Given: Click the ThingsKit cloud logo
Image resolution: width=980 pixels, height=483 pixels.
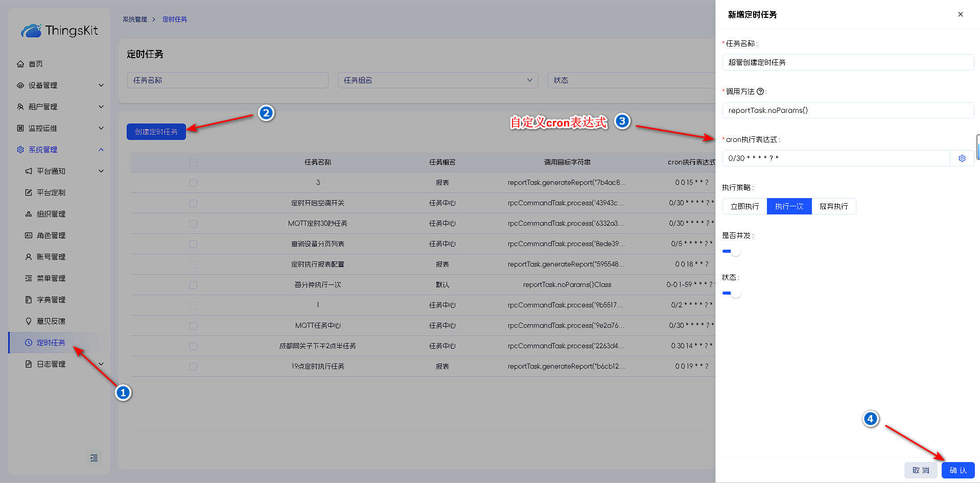Looking at the screenshot, I should click(x=31, y=31).
